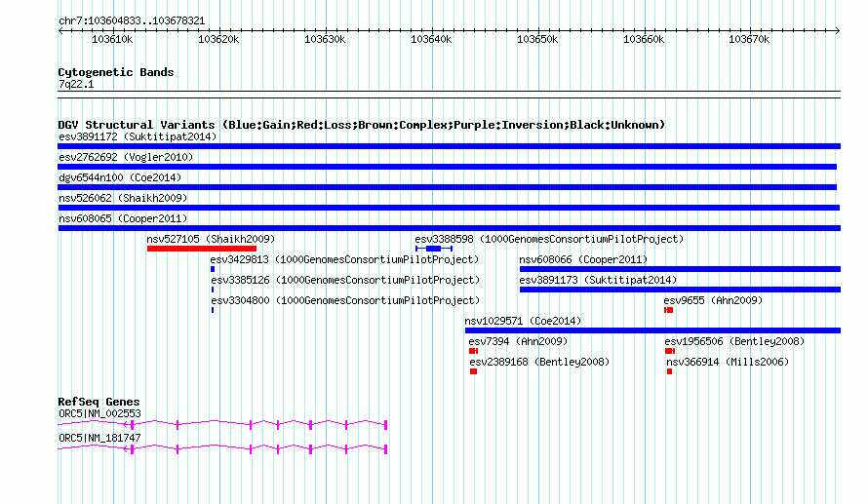Select the blue bar beneath nsv1029571
The height and width of the screenshot is (504, 868).
(x=652, y=330)
